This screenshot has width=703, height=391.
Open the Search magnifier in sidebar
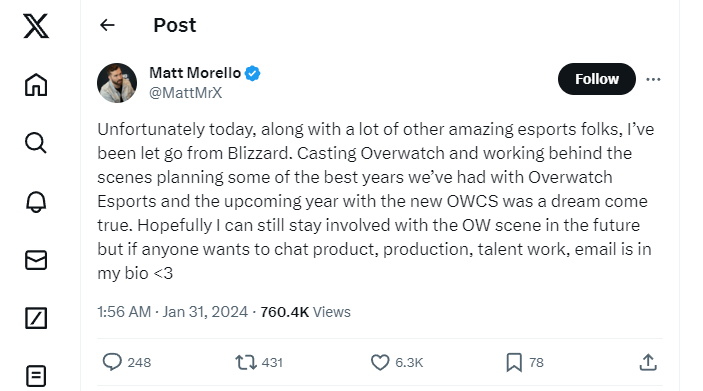[x=36, y=143]
